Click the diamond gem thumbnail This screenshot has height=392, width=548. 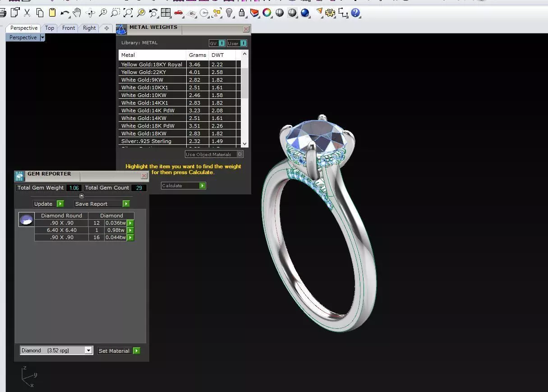click(x=26, y=220)
